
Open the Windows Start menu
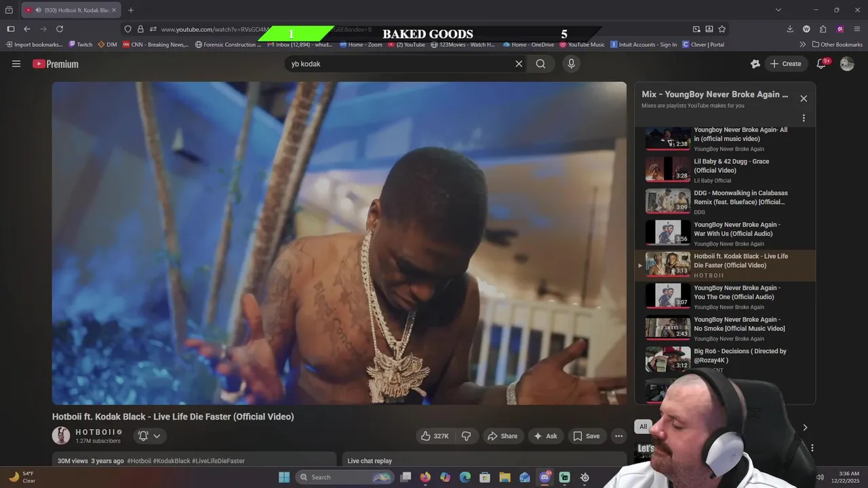pos(284,477)
